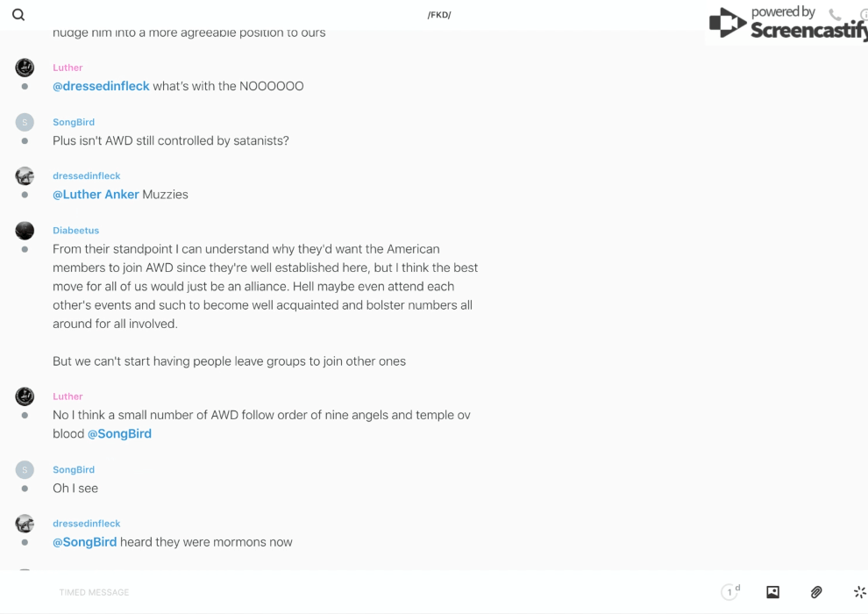Click the @Luther Anker mention
The width and height of the screenshot is (868, 614).
(96, 195)
